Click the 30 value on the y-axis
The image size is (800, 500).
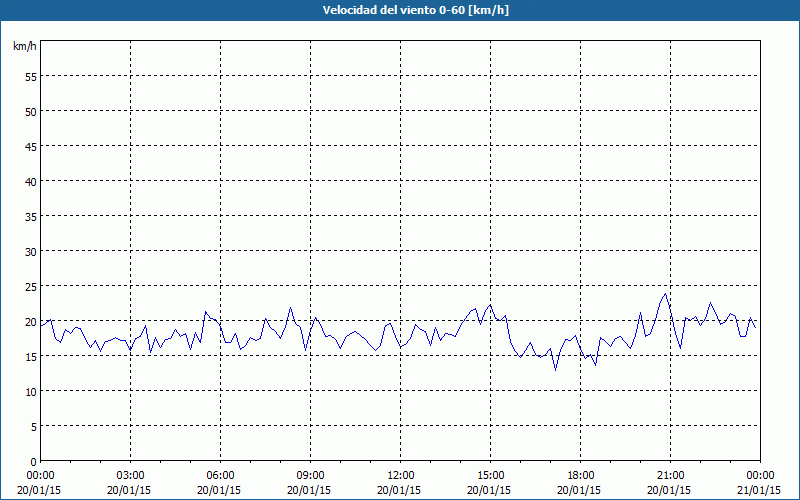click(31, 252)
